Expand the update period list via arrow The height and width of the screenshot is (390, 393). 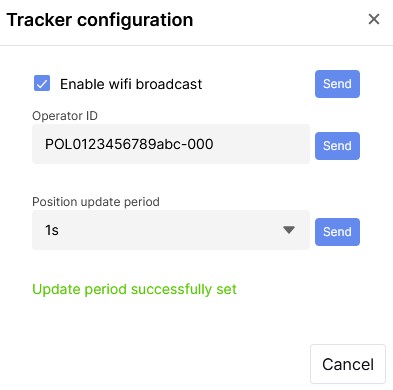289,230
